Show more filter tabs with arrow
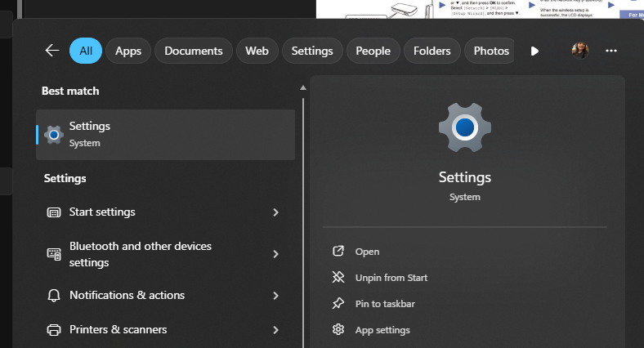644x348 pixels. click(x=534, y=51)
